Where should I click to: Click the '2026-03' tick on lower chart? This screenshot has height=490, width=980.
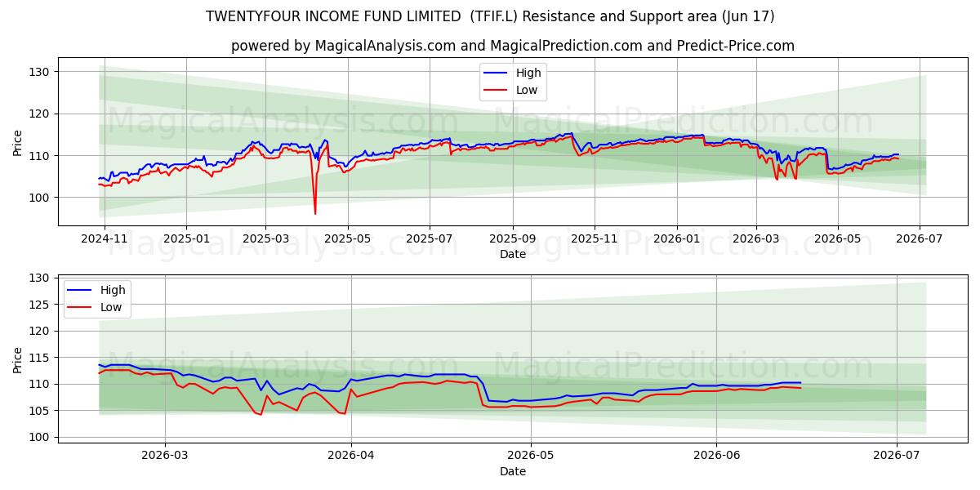coord(165,456)
